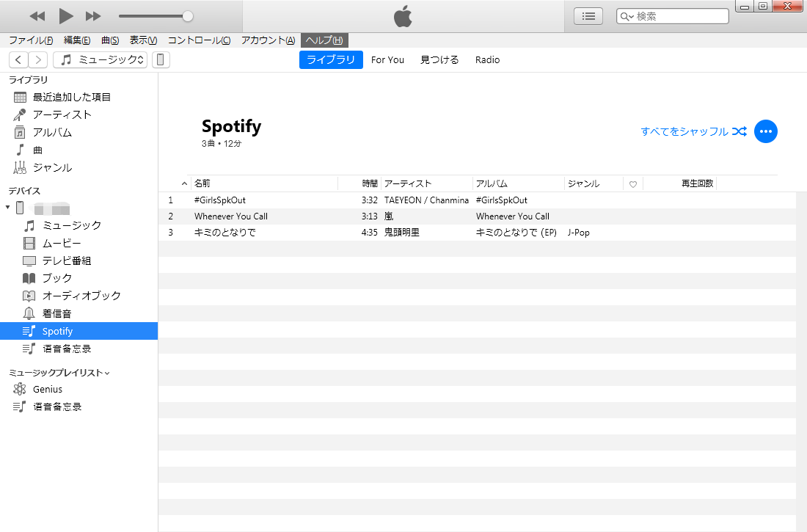The width and height of the screenshot is (807, 532).
Task: Open the 表示 menu
Action: (143, 40)
